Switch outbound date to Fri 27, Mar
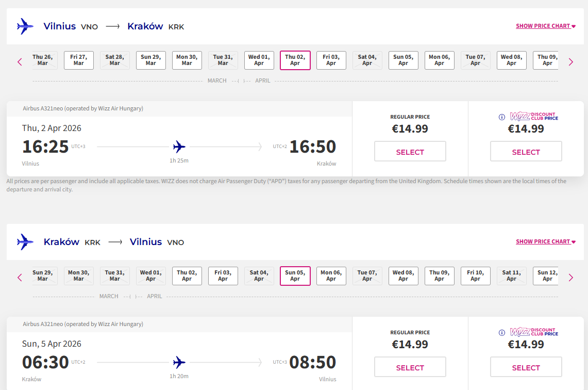Image resolution: width=588 pixels, height=390 pixels. (x=78, y=60)
